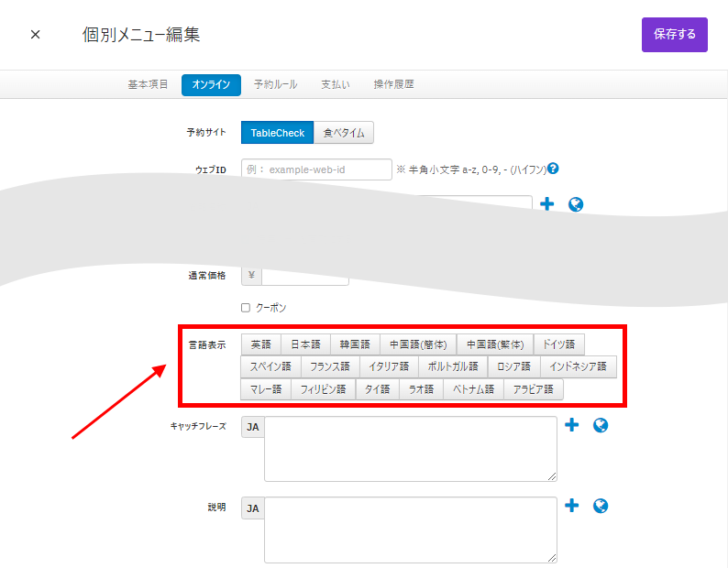Open the 操作履歴 tab

(x=393, y=84)
